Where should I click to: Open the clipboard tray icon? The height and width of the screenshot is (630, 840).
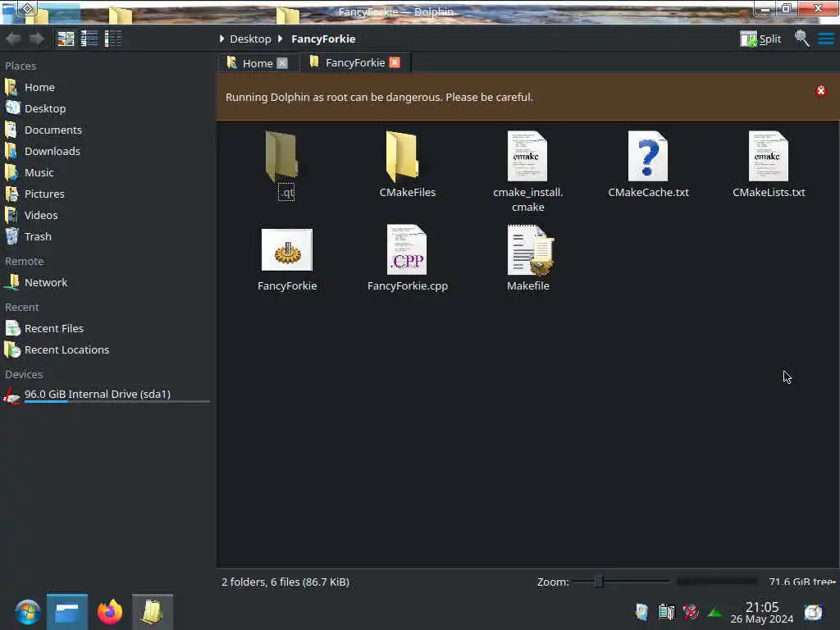click(x=666, y=612)
